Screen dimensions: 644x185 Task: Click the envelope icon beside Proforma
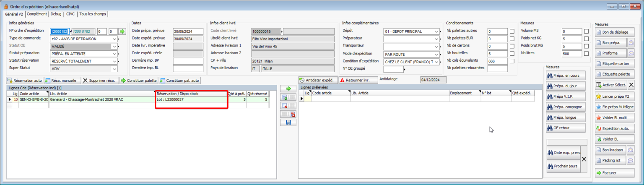pos(631,53)
